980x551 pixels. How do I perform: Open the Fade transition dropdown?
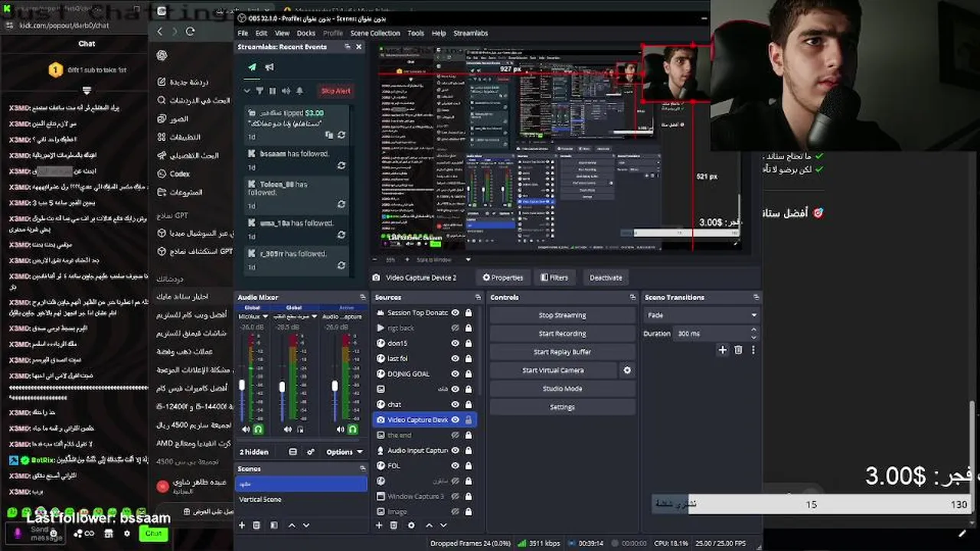click(x=701, y=315)
